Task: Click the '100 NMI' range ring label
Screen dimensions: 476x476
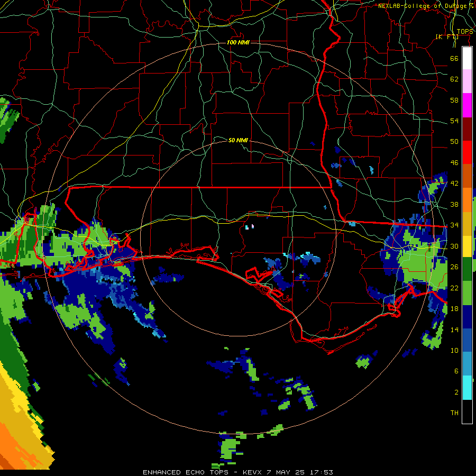Action: [x=238, y=42]
